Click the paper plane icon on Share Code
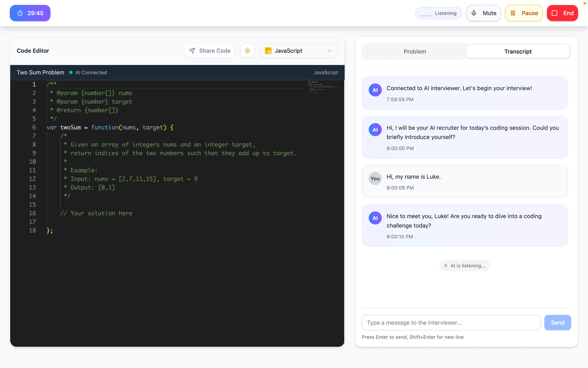Image resolution: width=588 pixels, height=368 pixels. pyautogui.click(x=192, y=51)
